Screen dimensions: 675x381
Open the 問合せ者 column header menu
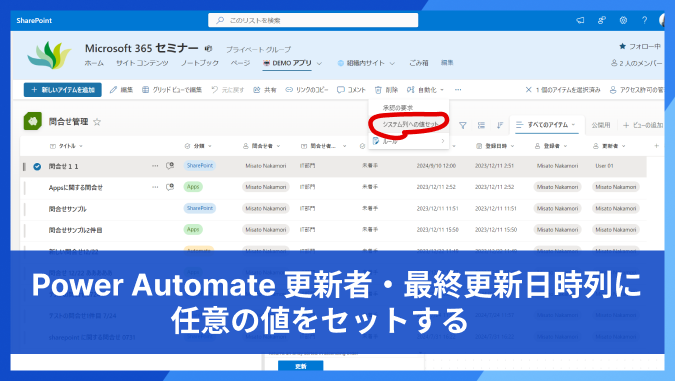[x=262, y=146]
